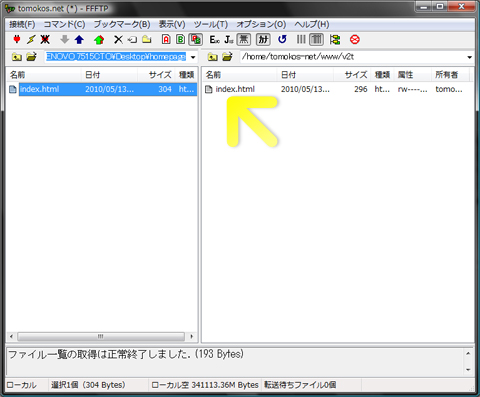Select ASCII transfer mode (A icon)
This screenshot has width=480, height=397.
click(x=166, y=40)
